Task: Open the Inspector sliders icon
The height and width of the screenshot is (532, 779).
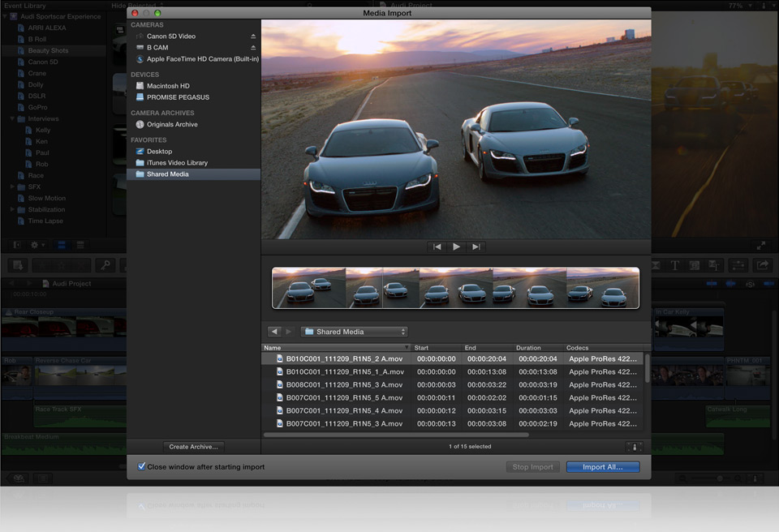Action: pyautogui.click(x=738, y=265)
